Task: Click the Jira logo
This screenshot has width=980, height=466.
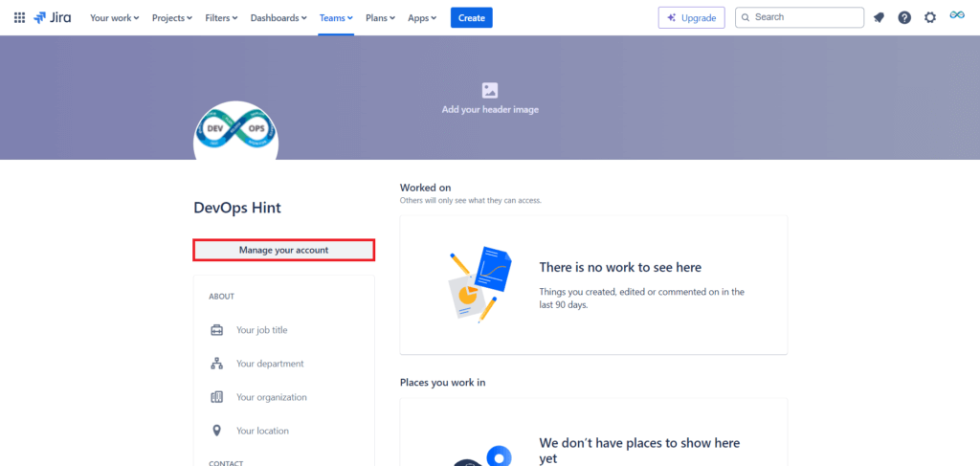Action: click(x=53, y=17)
